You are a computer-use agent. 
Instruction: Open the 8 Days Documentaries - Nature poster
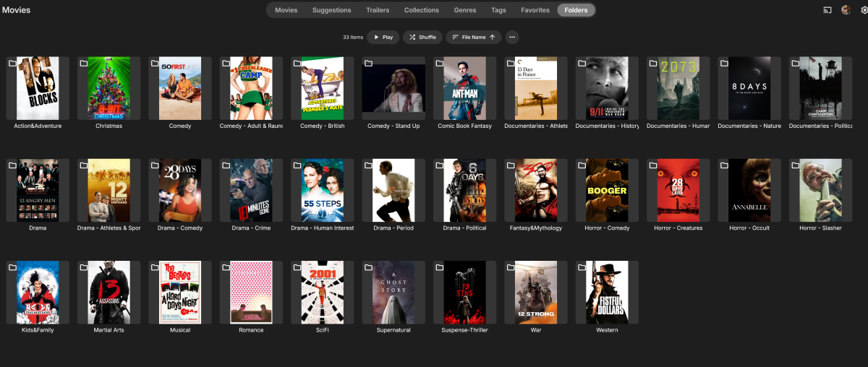tap(749, 88)
